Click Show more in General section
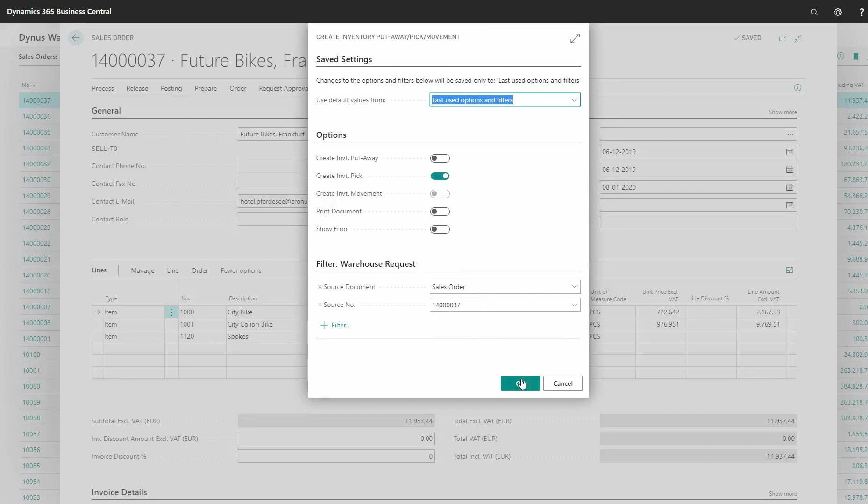This screenshot has width=868, height=504. click(x=783, y=112)
